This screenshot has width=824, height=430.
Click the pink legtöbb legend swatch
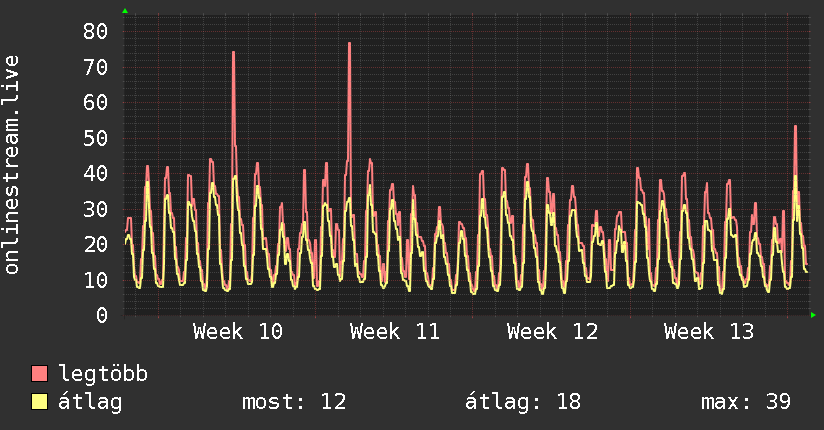(39, 373)
